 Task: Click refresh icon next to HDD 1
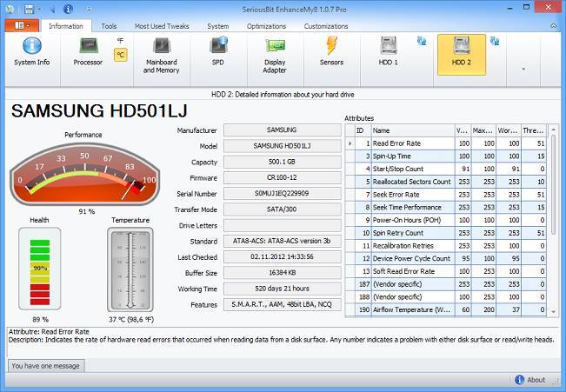tap(422, 41)
